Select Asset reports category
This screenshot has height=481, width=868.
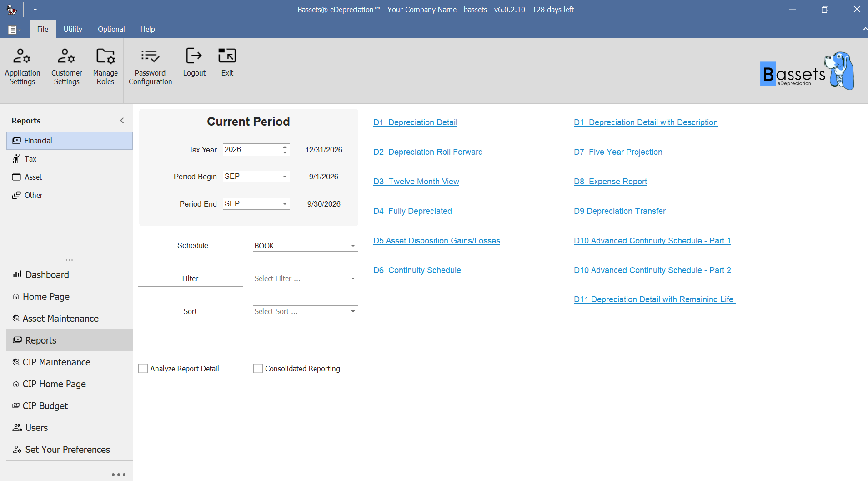(70, 177)
